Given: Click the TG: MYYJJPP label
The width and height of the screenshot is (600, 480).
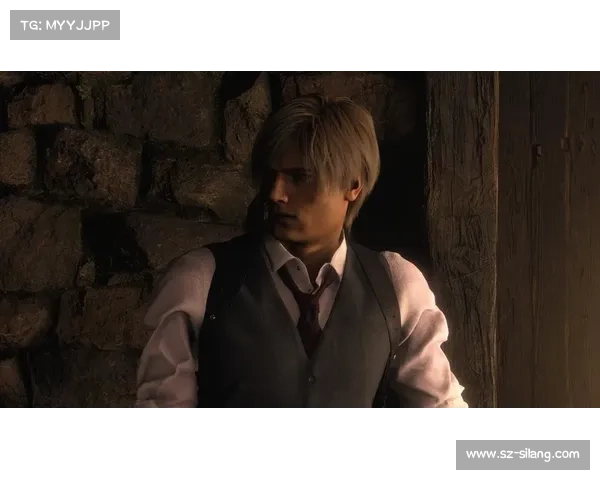Looking at the screenshot, I should coord(65,25).
